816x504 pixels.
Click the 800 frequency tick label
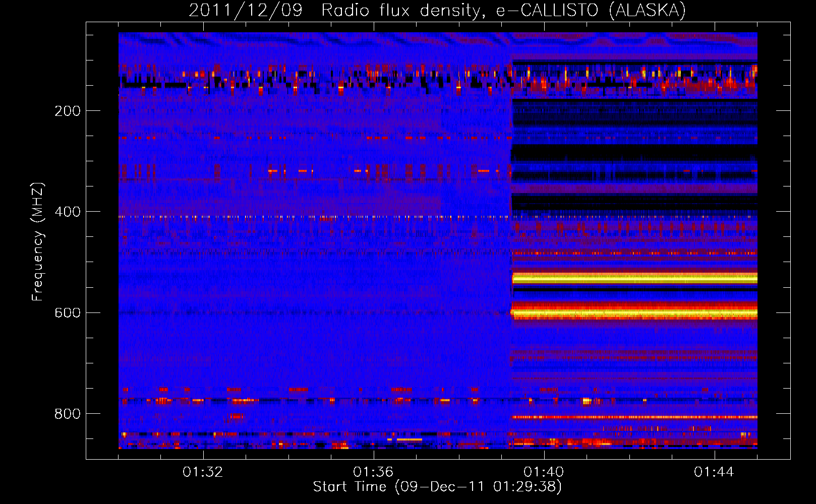[x=68, y=414]
